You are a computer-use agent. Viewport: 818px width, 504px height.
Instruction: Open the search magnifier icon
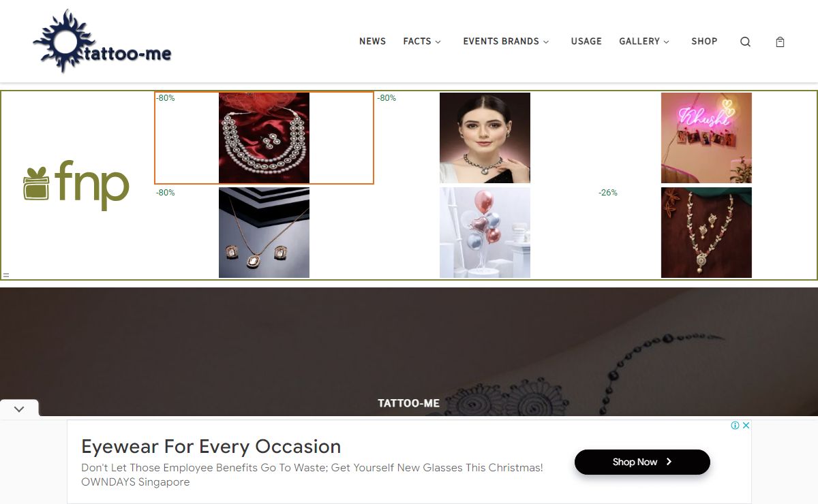pos(745,42)
